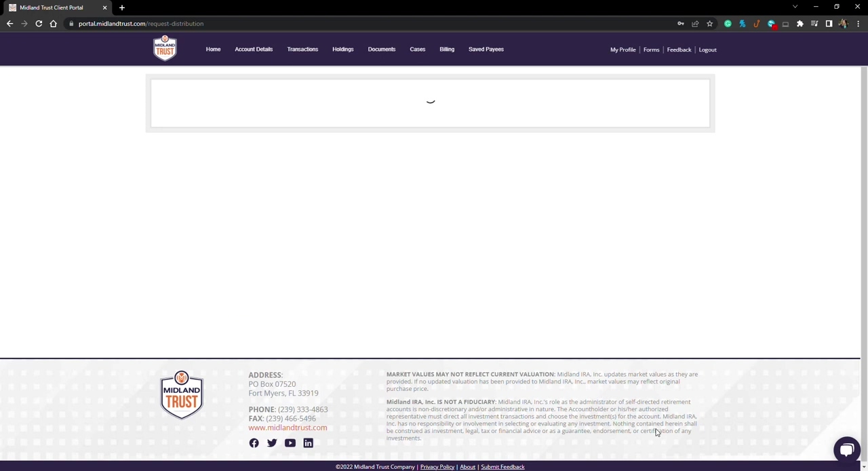Open the Twitter icon in footer
Screen dimensions: 868x471
tap(272, 443)
